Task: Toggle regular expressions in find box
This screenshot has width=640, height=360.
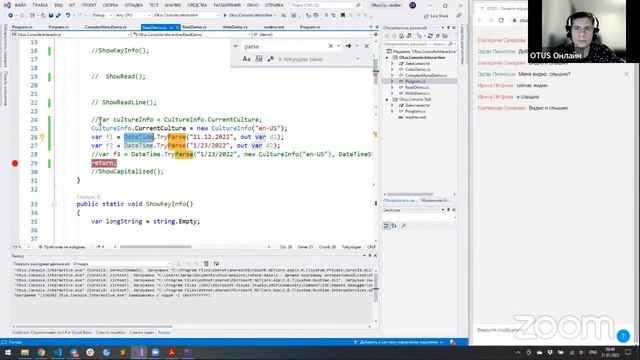Action: click(270, 59)
